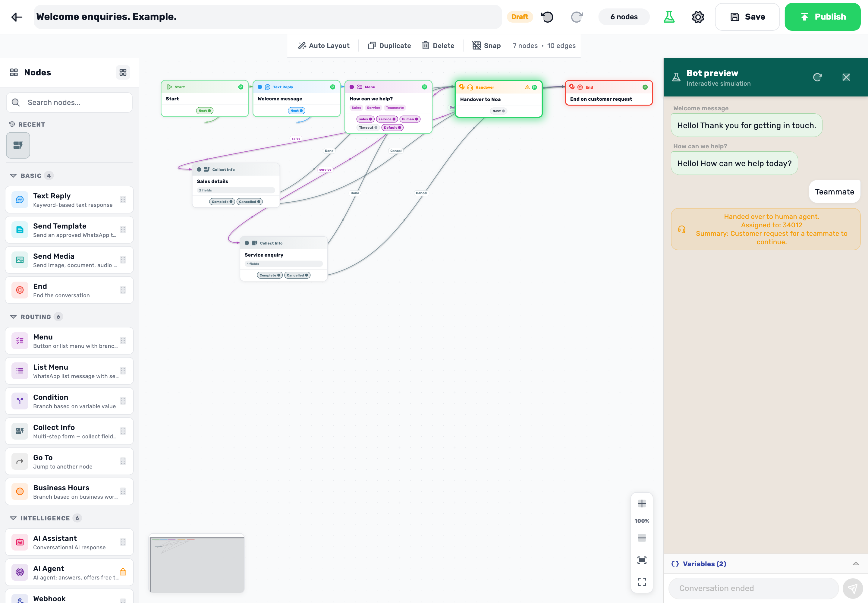The height and width of the screenshot is (603, 868).
Task: Toggle Snap to grid
Action: tap(486, 45)
